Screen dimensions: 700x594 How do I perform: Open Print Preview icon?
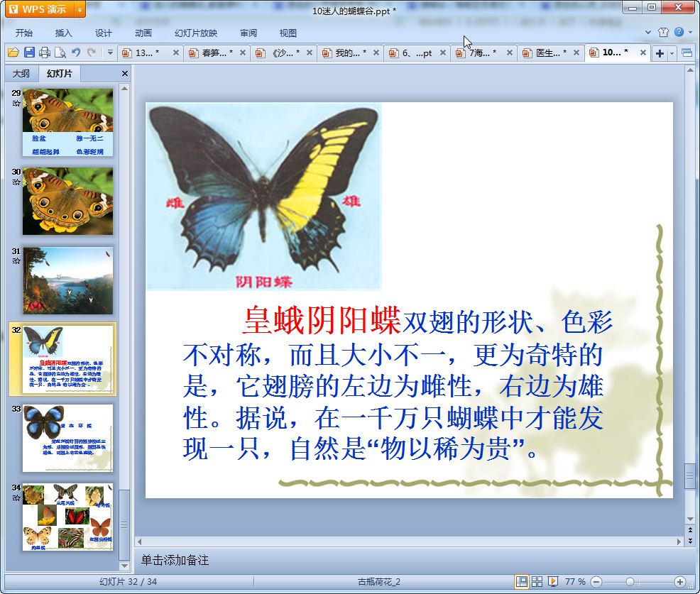click(x=60, y=53)
